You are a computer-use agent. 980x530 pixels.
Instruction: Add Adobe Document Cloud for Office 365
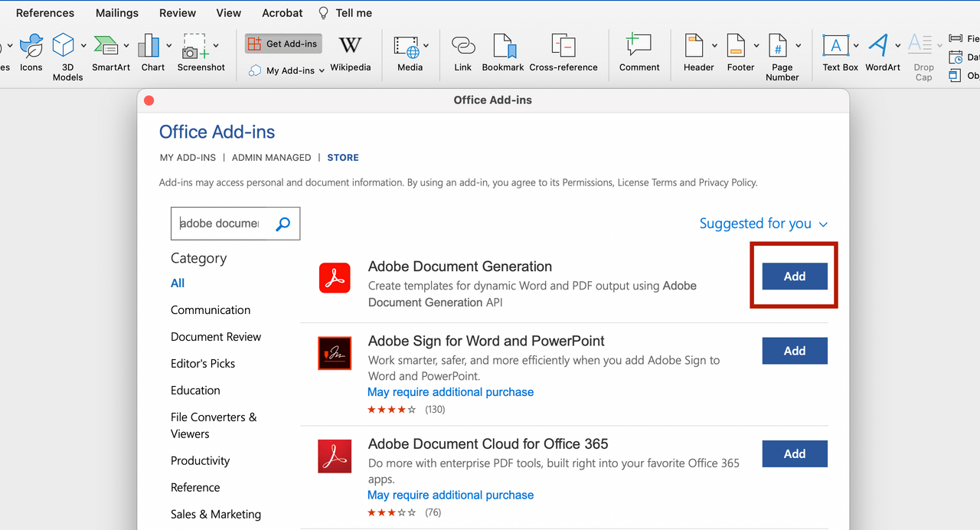pyautogui.click(x=795, y=453)
